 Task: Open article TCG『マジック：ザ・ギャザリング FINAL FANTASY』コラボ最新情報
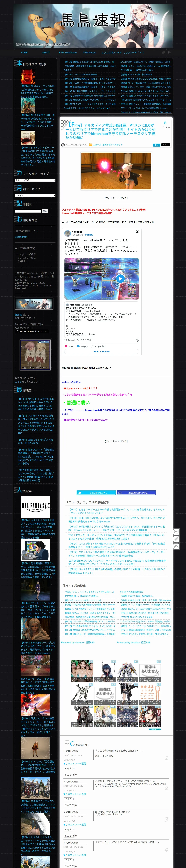coord(117,536)
